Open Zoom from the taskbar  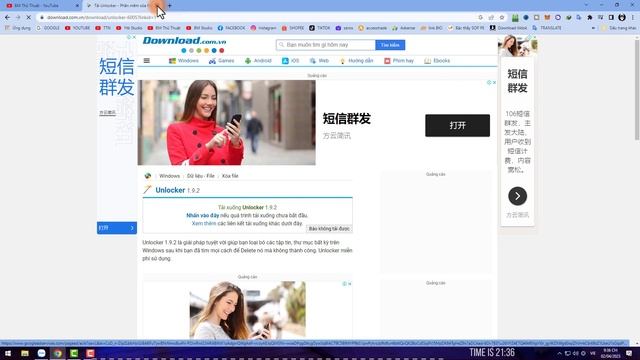click(x=41, y=353)
